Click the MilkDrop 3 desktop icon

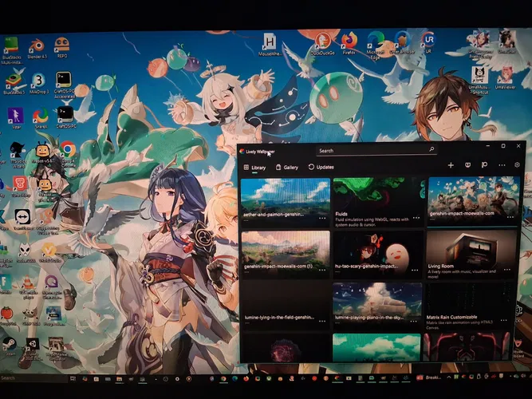point(38,84)
